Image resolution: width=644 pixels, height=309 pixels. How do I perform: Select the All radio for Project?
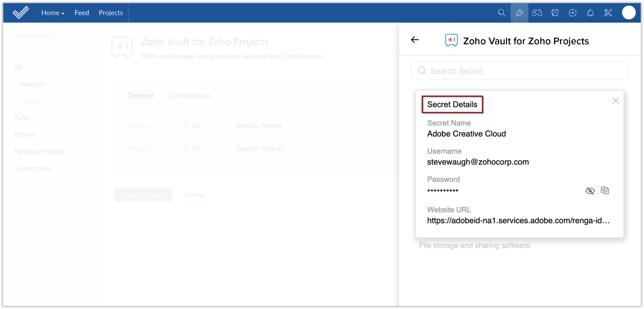(186, 148)
